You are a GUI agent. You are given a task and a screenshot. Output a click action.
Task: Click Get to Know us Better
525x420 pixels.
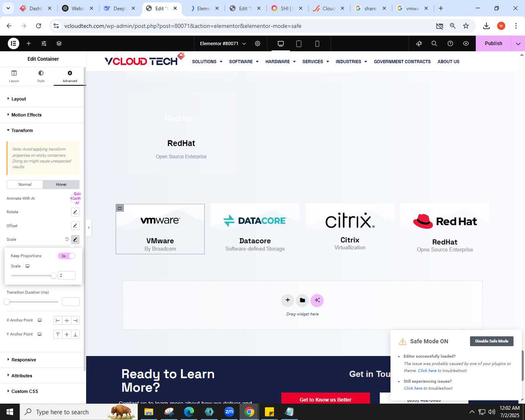pos(326,399)
